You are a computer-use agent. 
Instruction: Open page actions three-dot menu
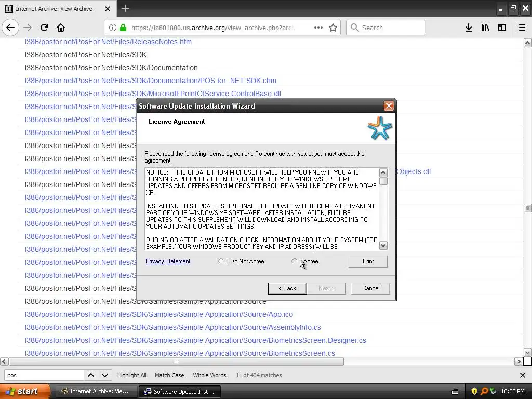point(318,28)
